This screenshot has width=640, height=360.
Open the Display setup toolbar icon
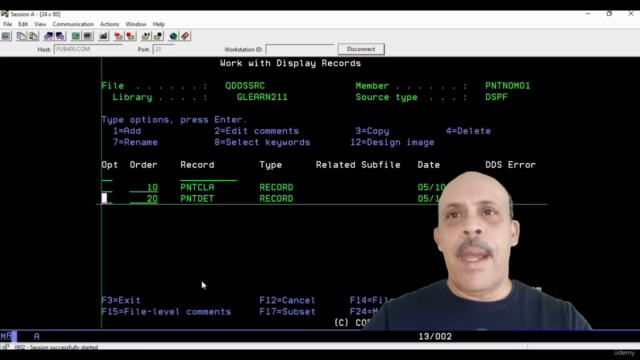coord(76,36)
